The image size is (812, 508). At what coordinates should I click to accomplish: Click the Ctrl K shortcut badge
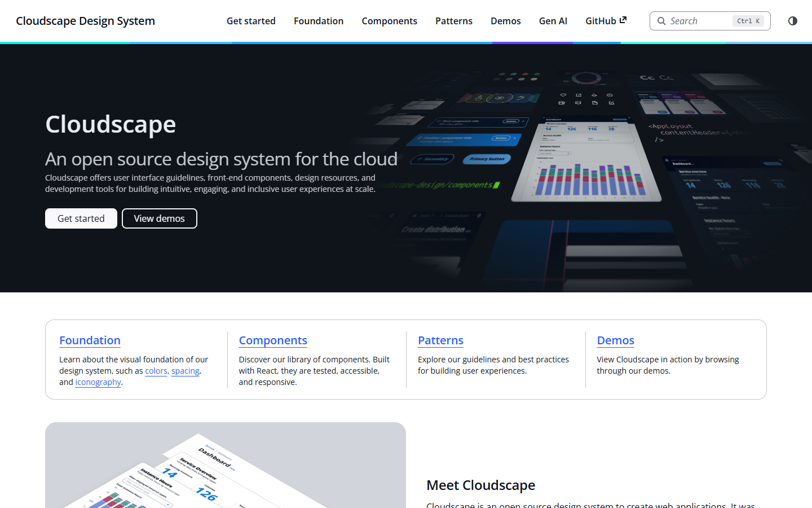[748, 21]
